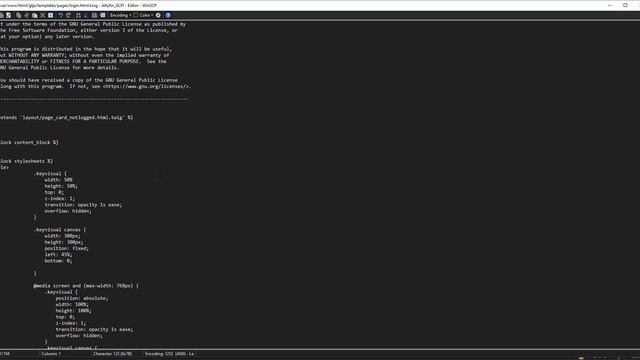Screen dimensions: 640x360
Task: Click the Select All icon in the toolbar
Action: point(51,15)
